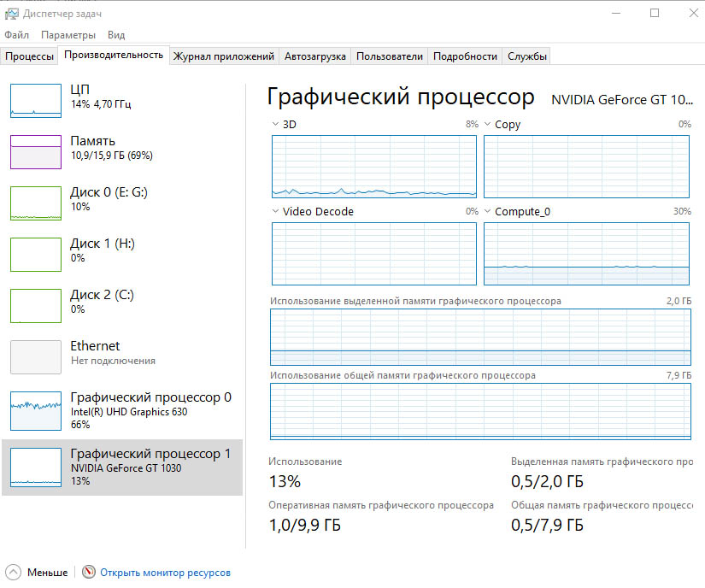Click the 0,5/7,9 ГБ shared memory value
Viewport: 705px width, 588px height.
click(547, 525)
